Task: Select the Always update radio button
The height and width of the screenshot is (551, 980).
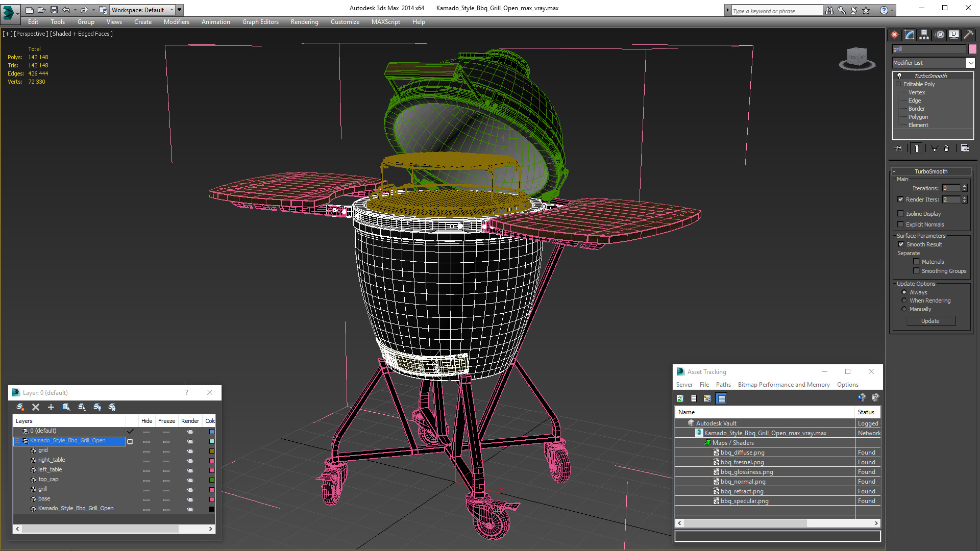Action: click(x=904, y=292)
